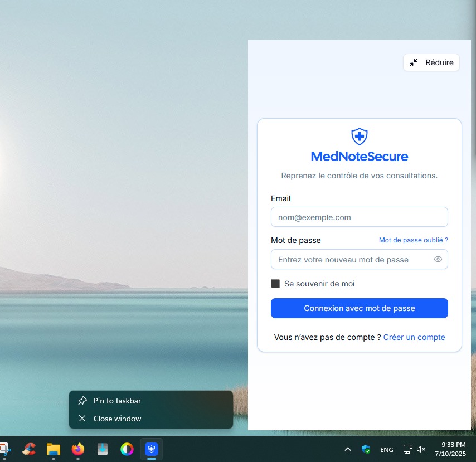Open Firefox from the taskbar

pos(77,449)
